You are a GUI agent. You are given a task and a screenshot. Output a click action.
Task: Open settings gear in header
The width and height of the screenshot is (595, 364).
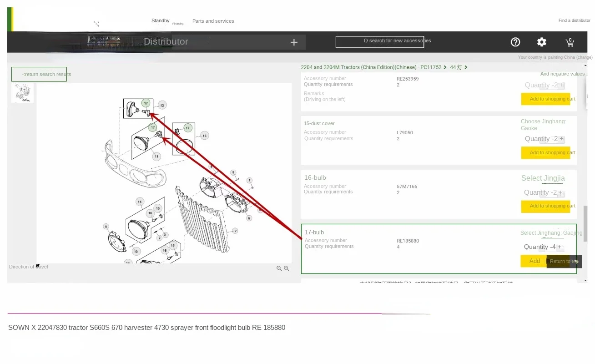point(542,42)
